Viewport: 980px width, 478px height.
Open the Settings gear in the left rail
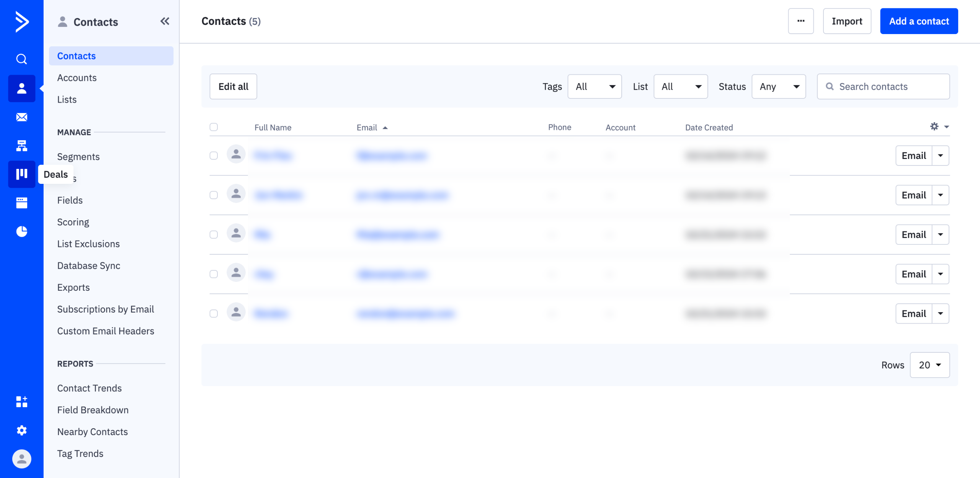point(21,431)
